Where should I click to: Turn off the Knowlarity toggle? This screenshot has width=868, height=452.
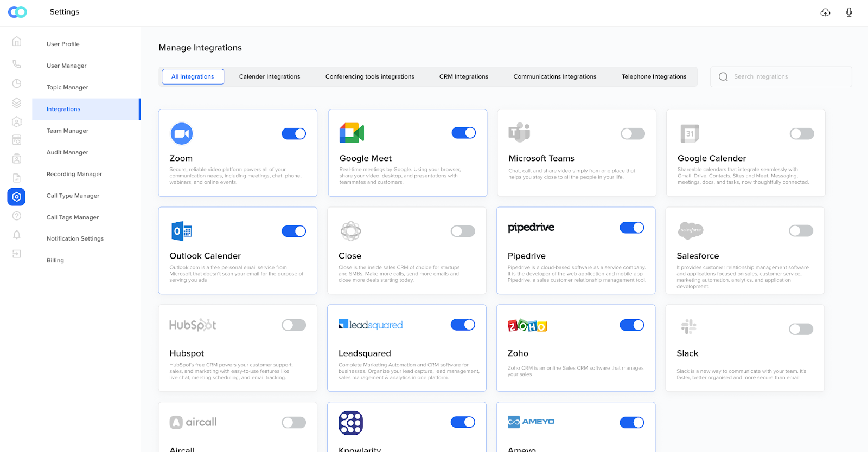[x=463, y=422]
